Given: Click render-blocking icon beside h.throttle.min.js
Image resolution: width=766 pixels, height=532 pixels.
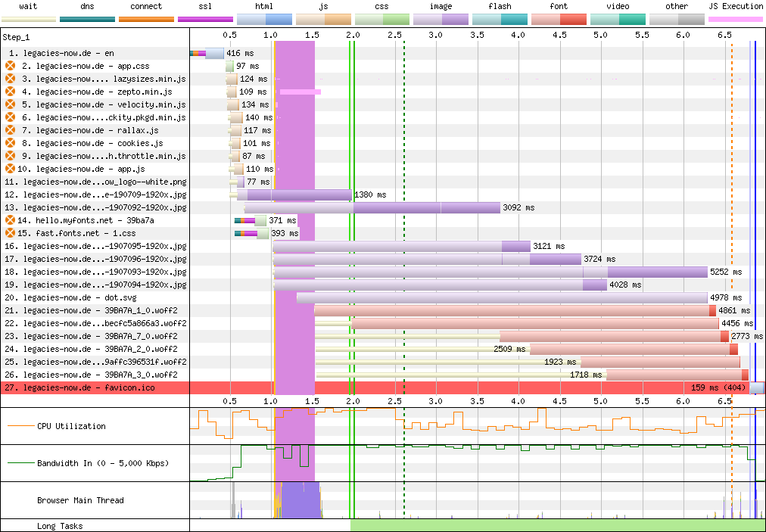Looking at the screenshot, I should tap(10, 156).
